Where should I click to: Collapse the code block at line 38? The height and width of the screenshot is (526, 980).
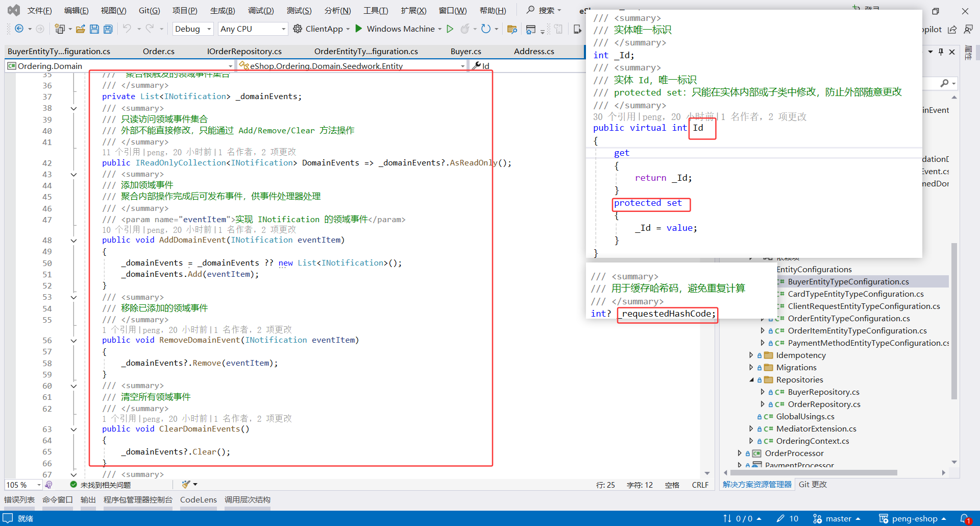73,108
